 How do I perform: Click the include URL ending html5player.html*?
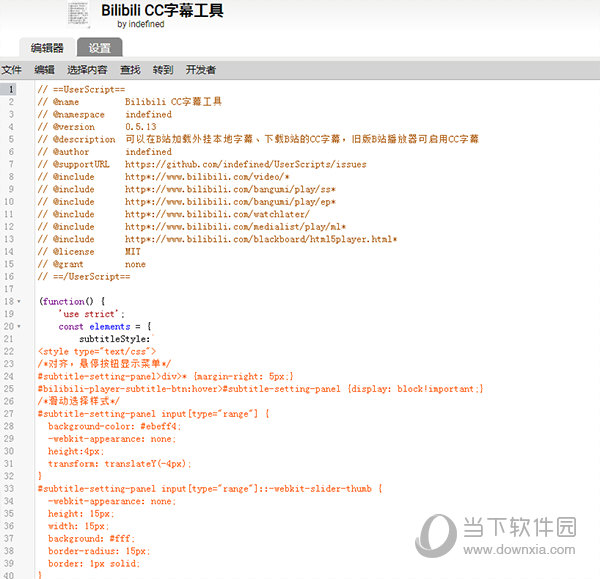click(x=261, y=239)
